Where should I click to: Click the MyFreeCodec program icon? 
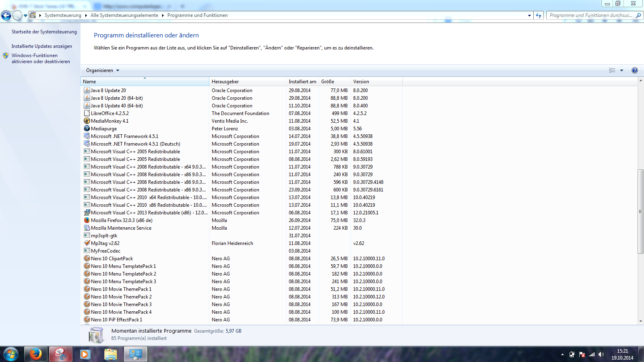[87, 251]
